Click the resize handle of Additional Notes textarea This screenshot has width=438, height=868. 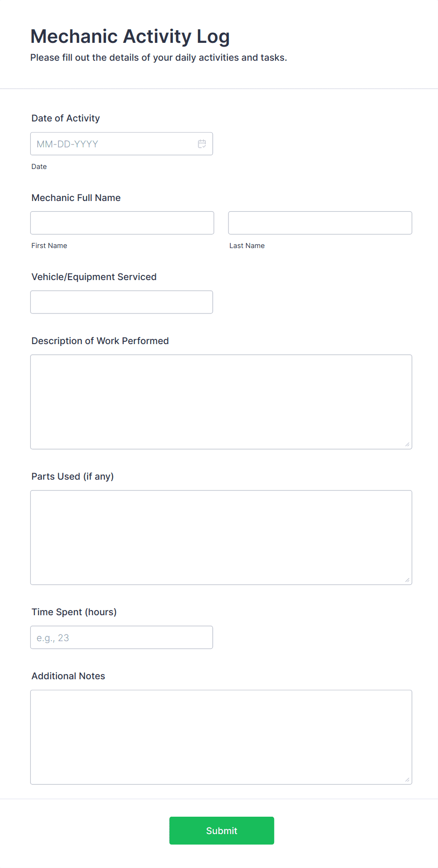[407, 779]
